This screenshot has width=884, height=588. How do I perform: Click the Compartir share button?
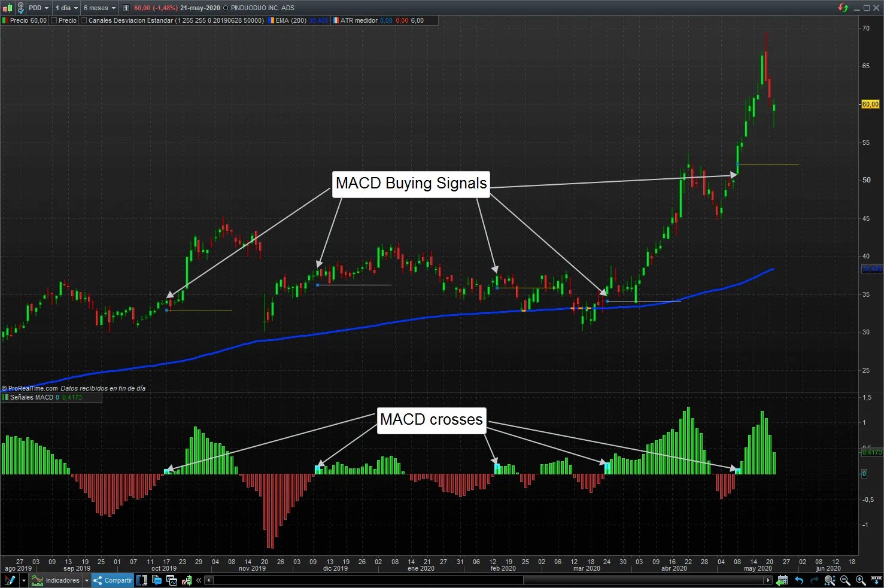pos(113,580)
